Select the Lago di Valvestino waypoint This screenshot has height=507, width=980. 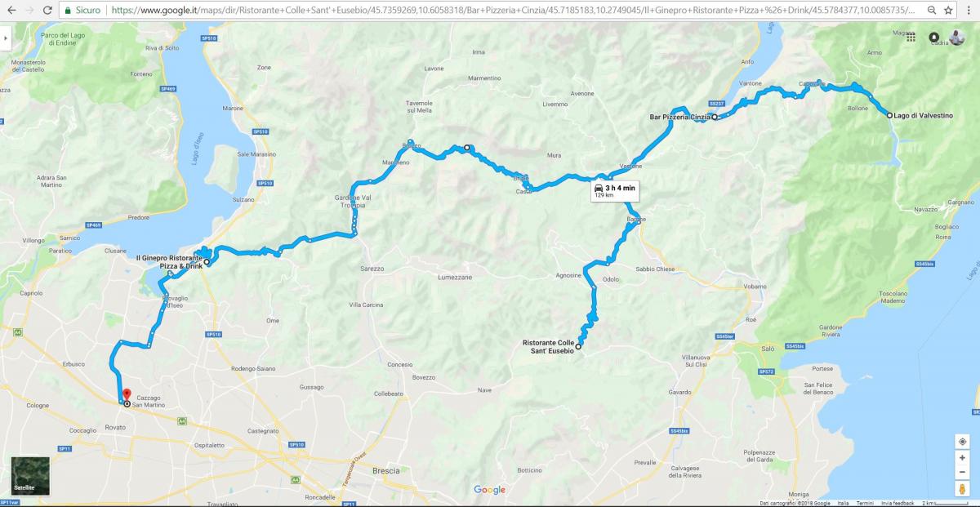[923, 116]
